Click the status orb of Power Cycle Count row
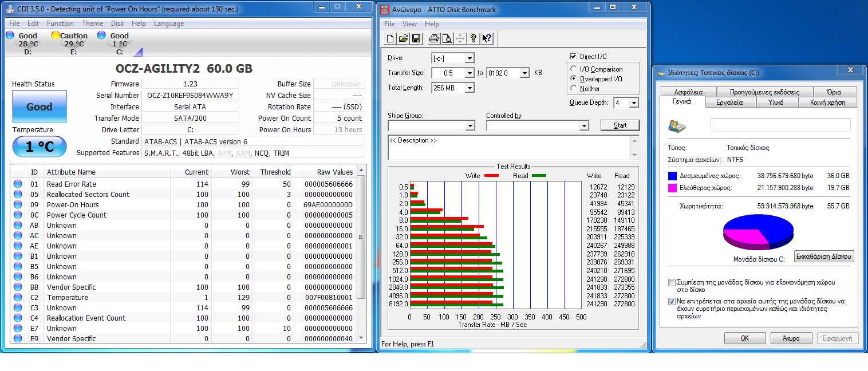Viewport: 868px width, 371px height. click(x=17, y=215)
